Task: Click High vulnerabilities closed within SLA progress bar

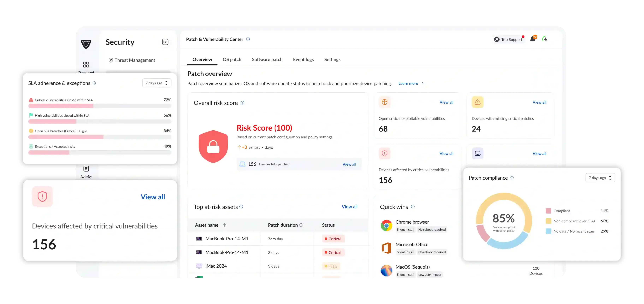Action: [x=100, y=122]
